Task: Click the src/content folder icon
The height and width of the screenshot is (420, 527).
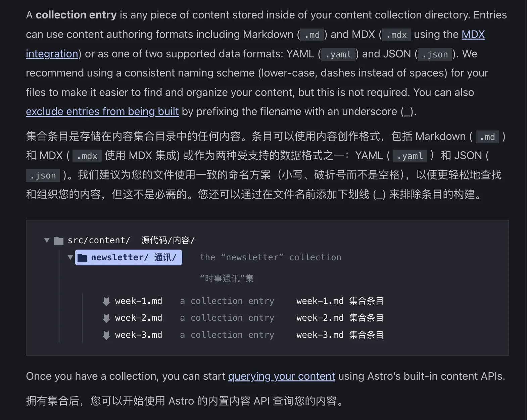Action: (x=59, y=241)
